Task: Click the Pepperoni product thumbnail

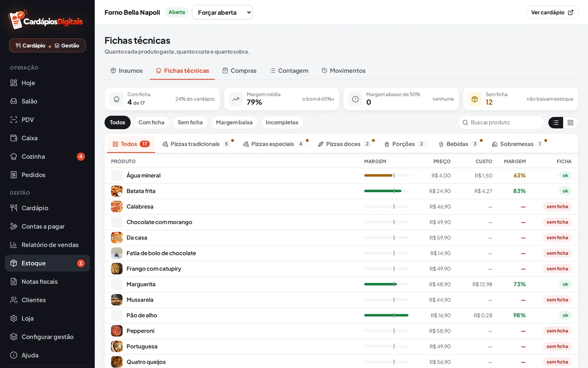Action: (x=117, y=331)
